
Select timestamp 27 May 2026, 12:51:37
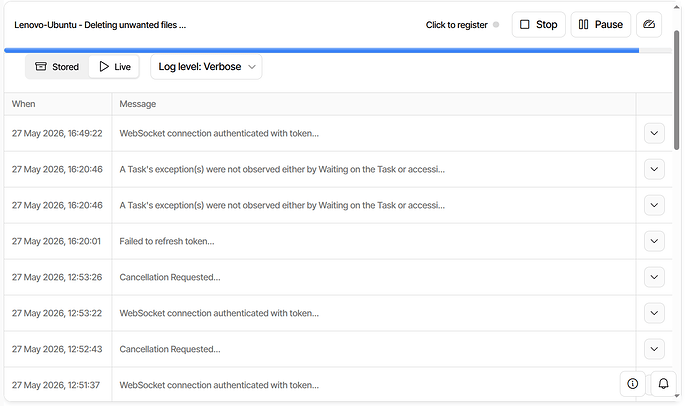tap(56, 385)
